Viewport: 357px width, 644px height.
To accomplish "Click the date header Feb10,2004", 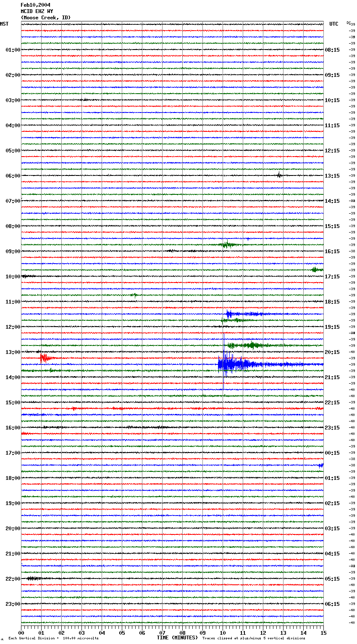I will pos(35,5).
